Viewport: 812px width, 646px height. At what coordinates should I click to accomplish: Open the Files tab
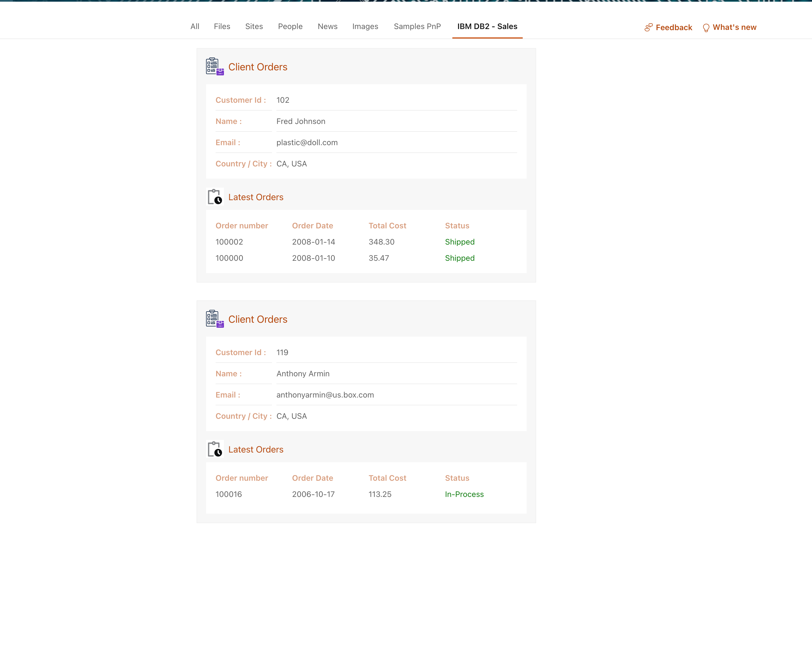click(x=222, y=26)
